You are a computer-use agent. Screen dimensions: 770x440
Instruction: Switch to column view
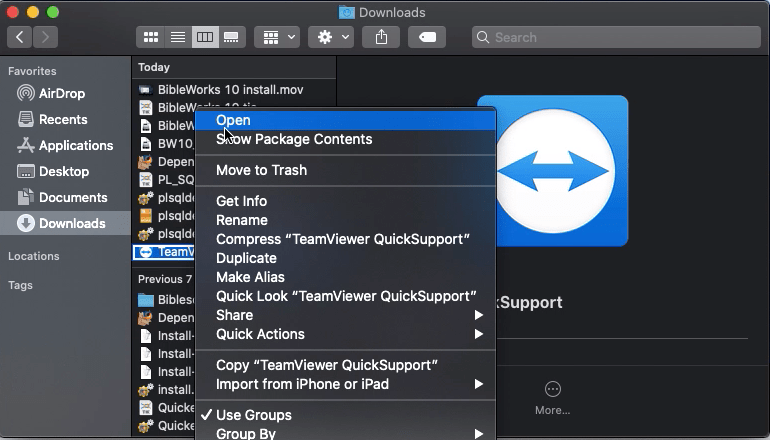[x=205, y=37]
